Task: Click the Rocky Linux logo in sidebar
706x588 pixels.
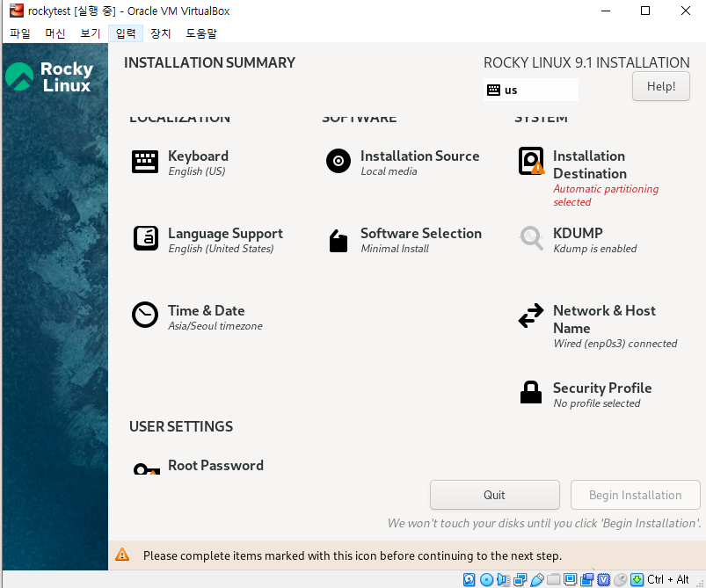Action: 49,76
